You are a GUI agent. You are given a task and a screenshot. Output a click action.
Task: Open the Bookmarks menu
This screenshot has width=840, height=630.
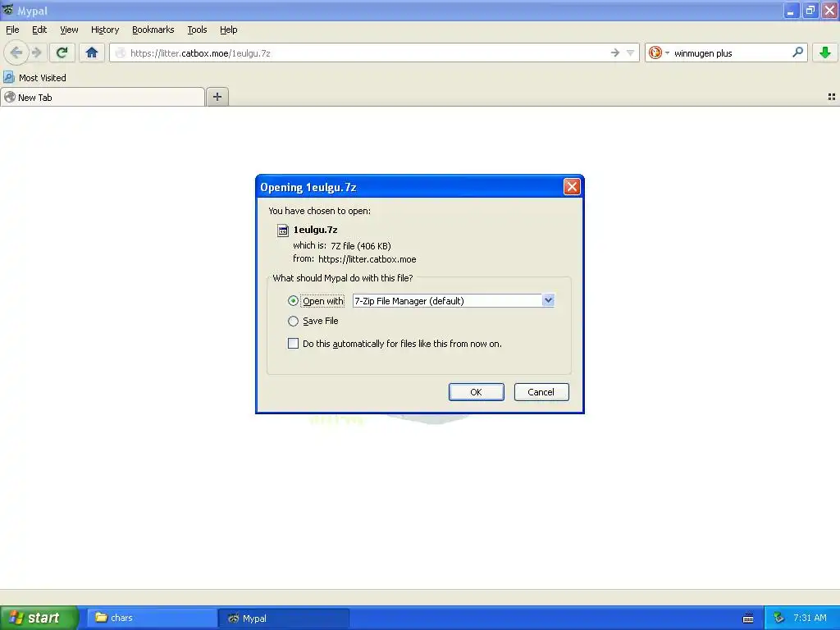153,30
